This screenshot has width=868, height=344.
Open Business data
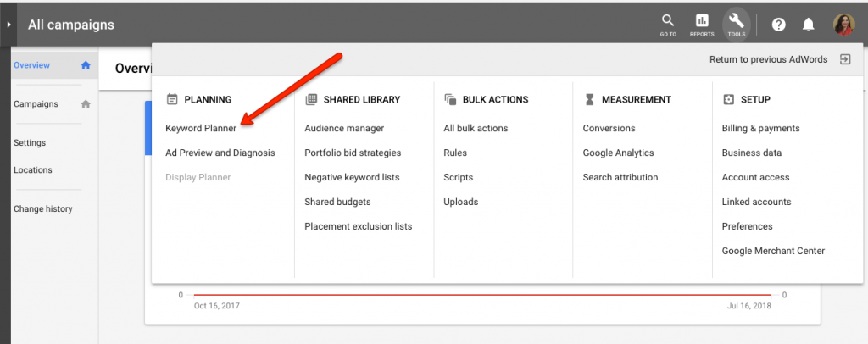(752, 153)
